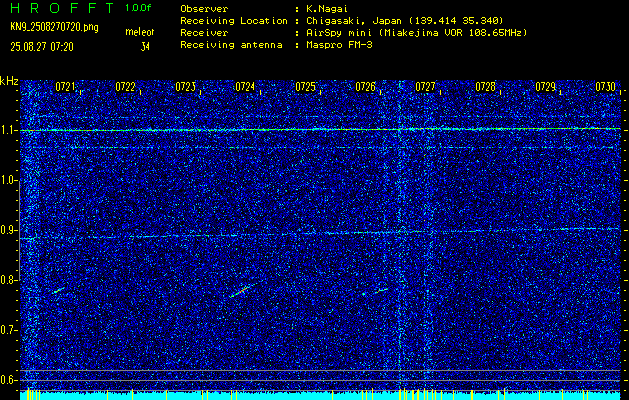Select the Chigasaki, Japan coordinates text

(x=405, y=20)
